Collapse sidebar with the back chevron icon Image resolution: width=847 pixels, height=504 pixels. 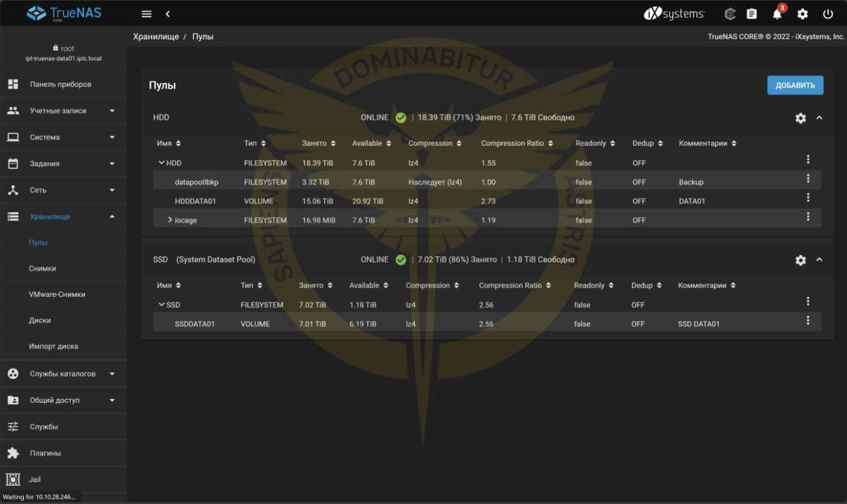pos(167,14)
